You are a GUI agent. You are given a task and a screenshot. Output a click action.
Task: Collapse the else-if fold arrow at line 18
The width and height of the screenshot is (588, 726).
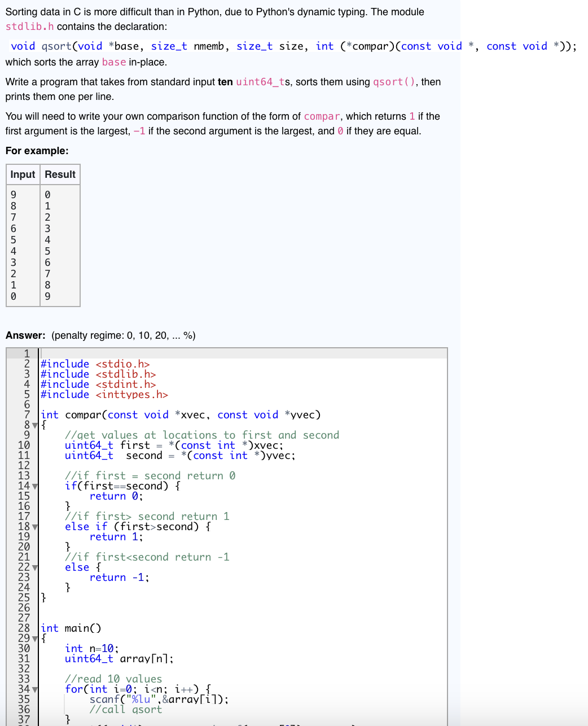(35, 527)
